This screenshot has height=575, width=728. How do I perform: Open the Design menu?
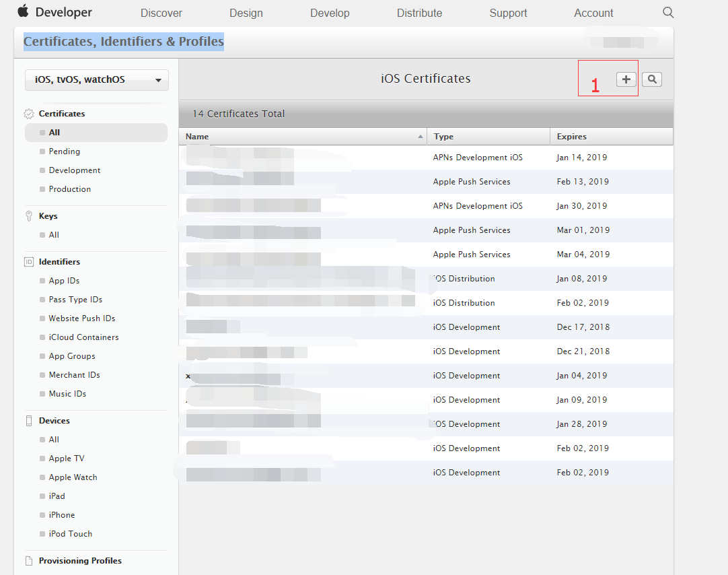pos(246,13)
